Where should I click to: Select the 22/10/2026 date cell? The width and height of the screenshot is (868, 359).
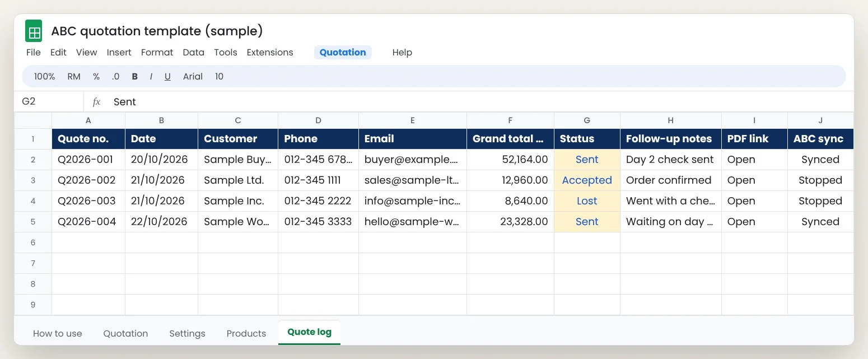[161, 222]
